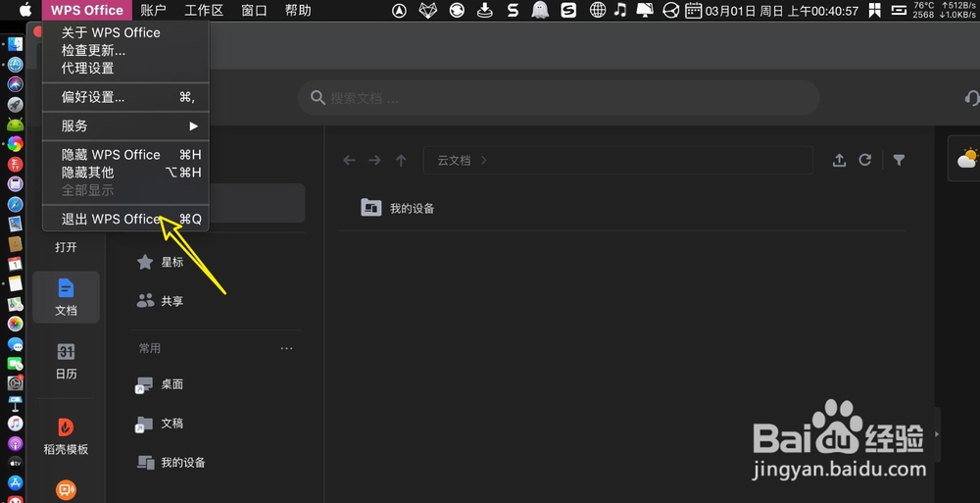The image size is (980, 503).
Task: Click the globe icon in menu bar
Action: (598, 10)
